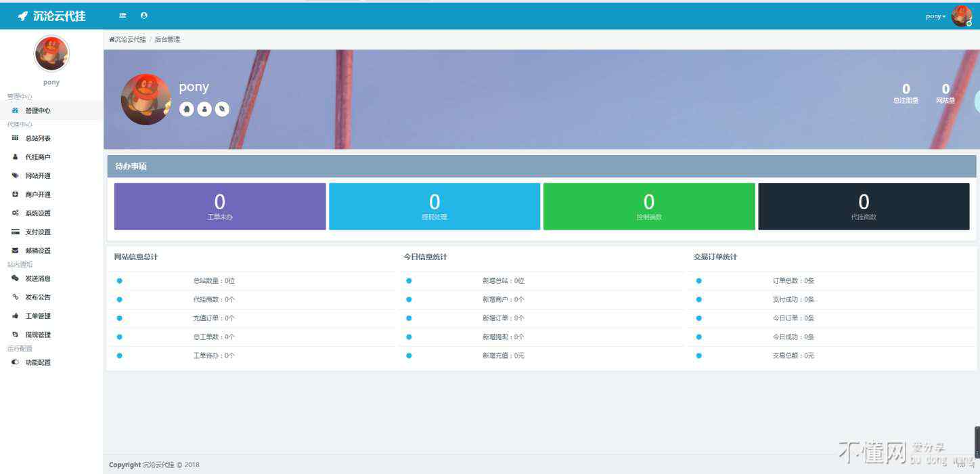Click the 待办事项 panel header

pos(541,166)
